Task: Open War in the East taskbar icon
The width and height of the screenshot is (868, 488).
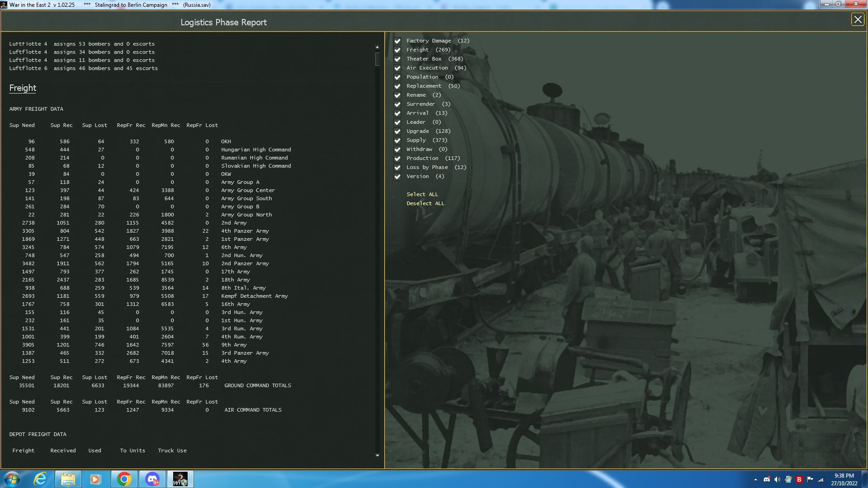Action: pos(180,479)
